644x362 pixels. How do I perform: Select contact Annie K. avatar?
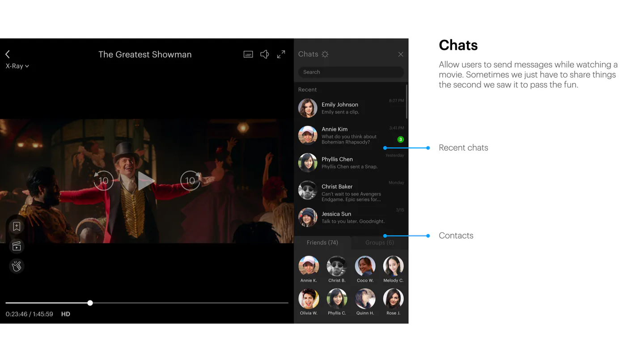click(309, 266)
